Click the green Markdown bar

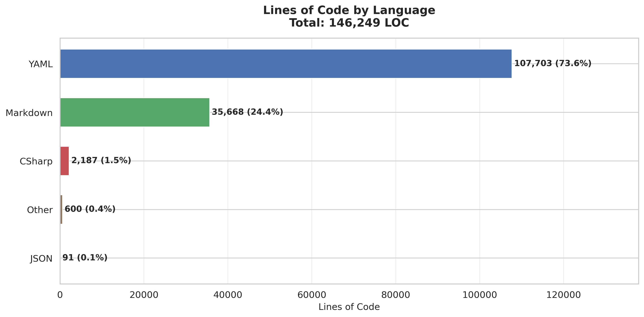tap(135, 112)
